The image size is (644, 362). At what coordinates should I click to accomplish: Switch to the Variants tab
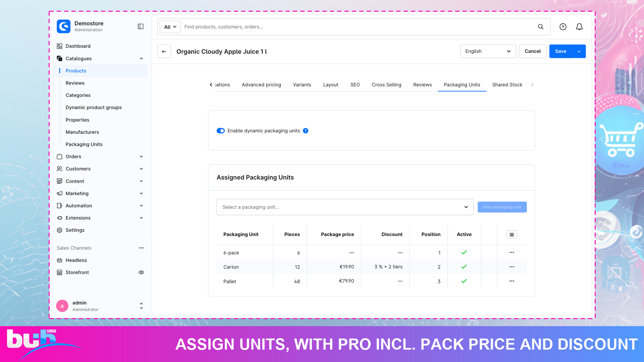302,85
